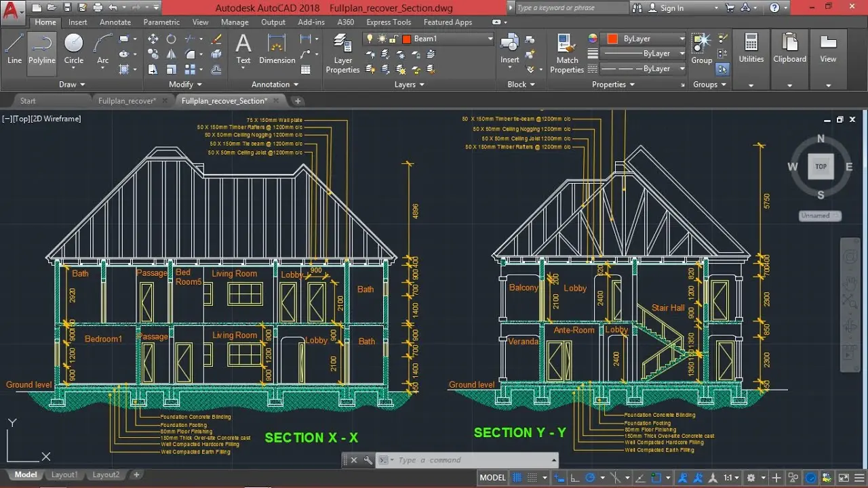
Task: Expand the Modify panel dropdown
Action: 185,85
